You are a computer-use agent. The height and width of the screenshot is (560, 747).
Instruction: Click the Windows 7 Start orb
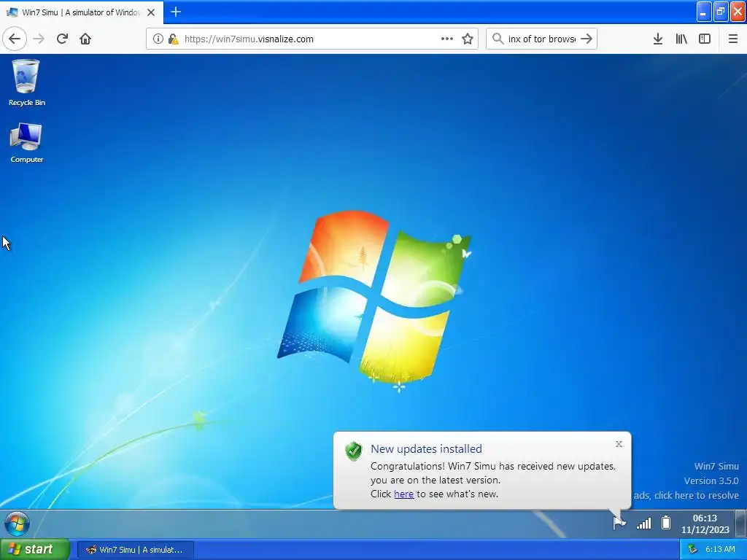pos(18,524)
